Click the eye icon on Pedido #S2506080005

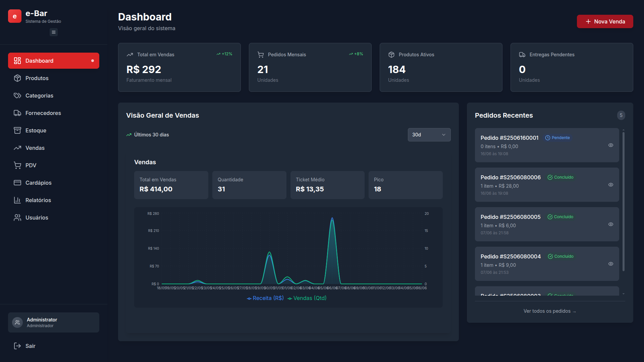[610, 224]
